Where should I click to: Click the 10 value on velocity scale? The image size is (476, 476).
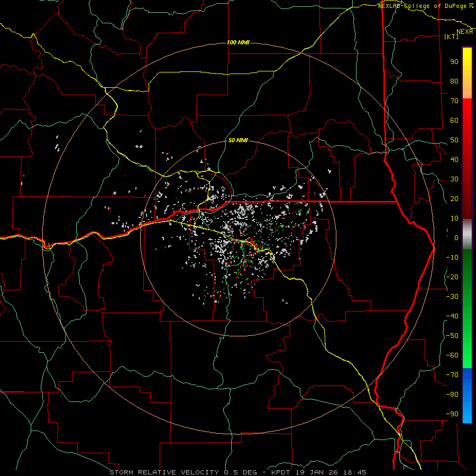pyautogui.click(x=454, y=218)
